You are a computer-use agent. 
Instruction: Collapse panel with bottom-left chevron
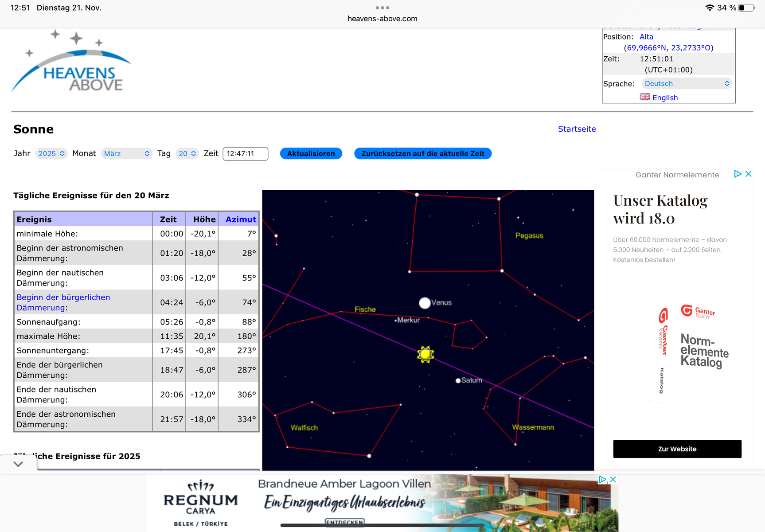(18, 464)
